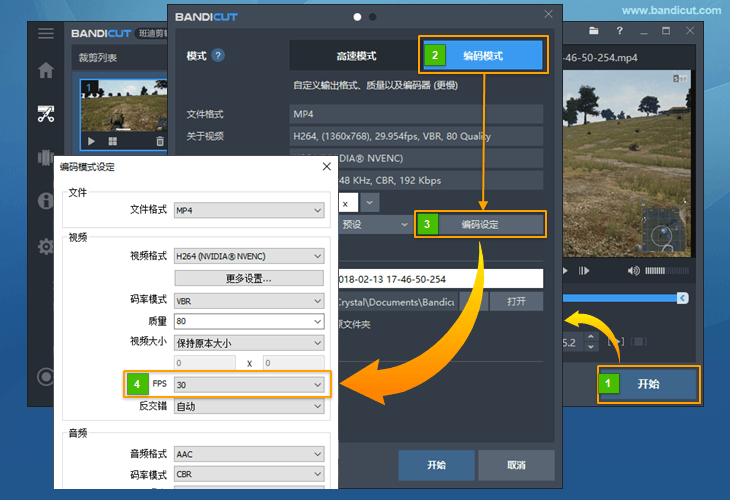
Task: Click the Start (开始) button in main window
Action: [649, 384]
